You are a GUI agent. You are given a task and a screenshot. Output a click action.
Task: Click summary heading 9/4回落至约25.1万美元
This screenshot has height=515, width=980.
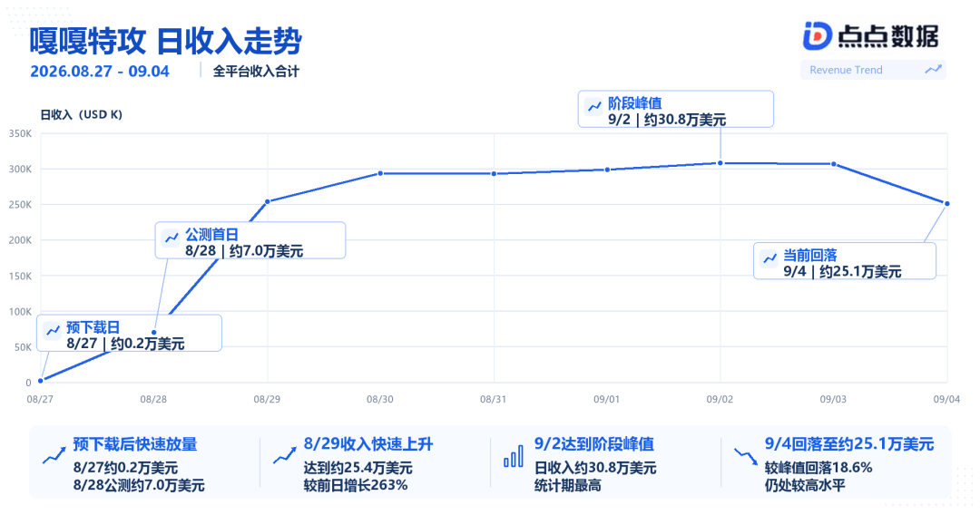tap(849, 444)
